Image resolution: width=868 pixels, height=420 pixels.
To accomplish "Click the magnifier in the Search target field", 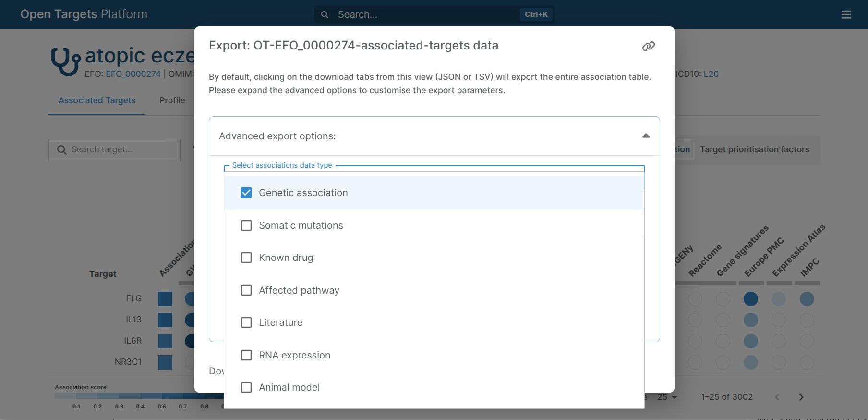I will point(62,150).
